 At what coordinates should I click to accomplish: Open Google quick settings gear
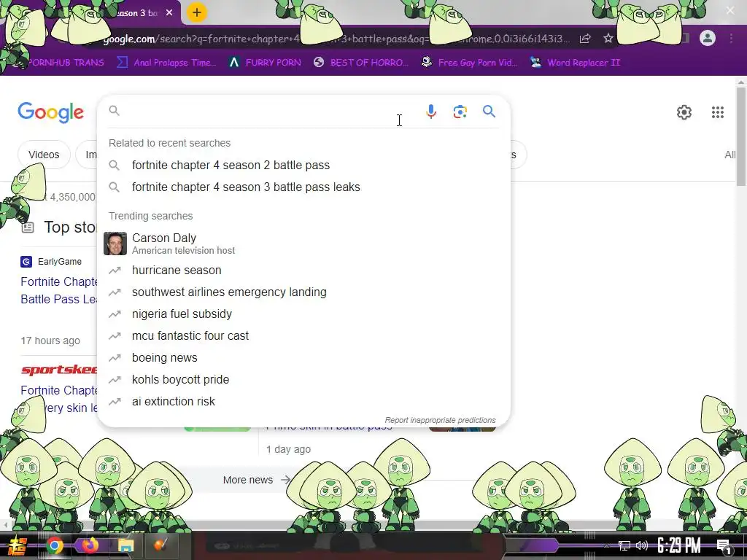point(684,112)
